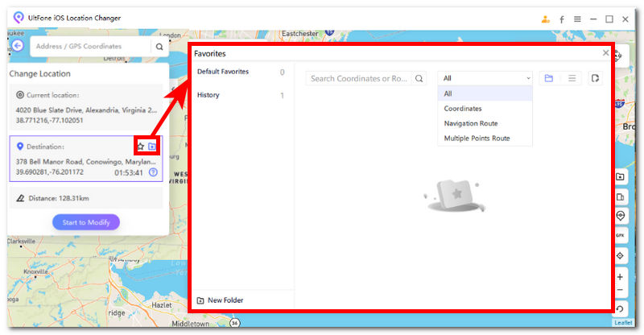Center map with the locate target icon
This screenshot has width=644, height=335.
620,255
